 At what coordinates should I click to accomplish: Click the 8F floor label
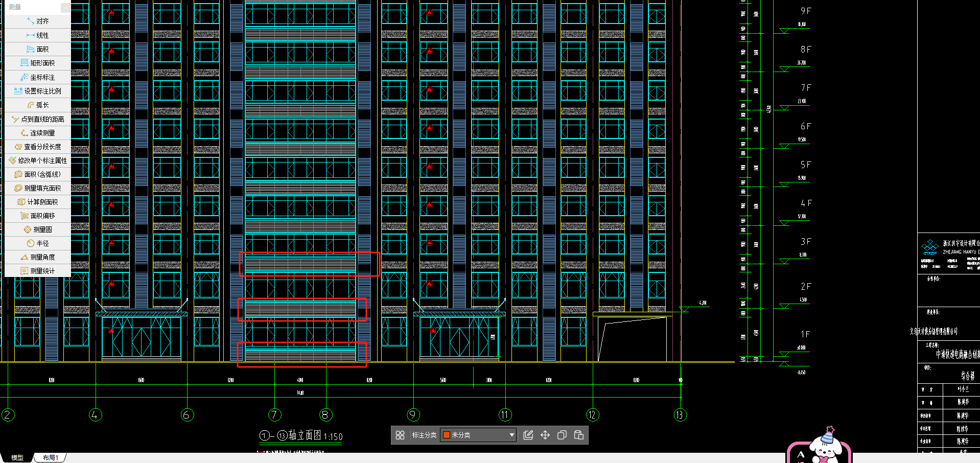click(x=806, y=50)
